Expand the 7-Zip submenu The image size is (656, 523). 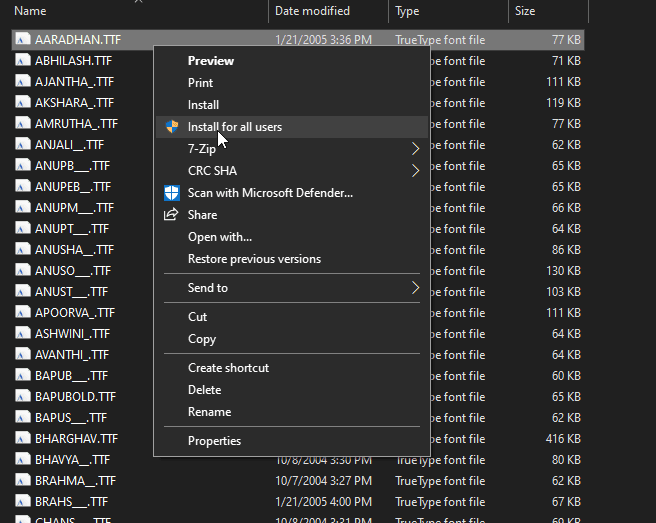(415, 149)
